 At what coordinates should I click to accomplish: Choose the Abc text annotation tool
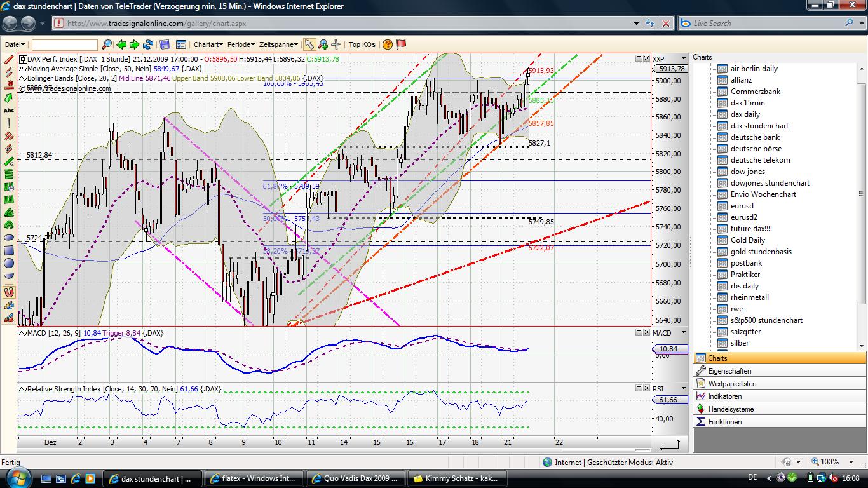pos(9,111)
